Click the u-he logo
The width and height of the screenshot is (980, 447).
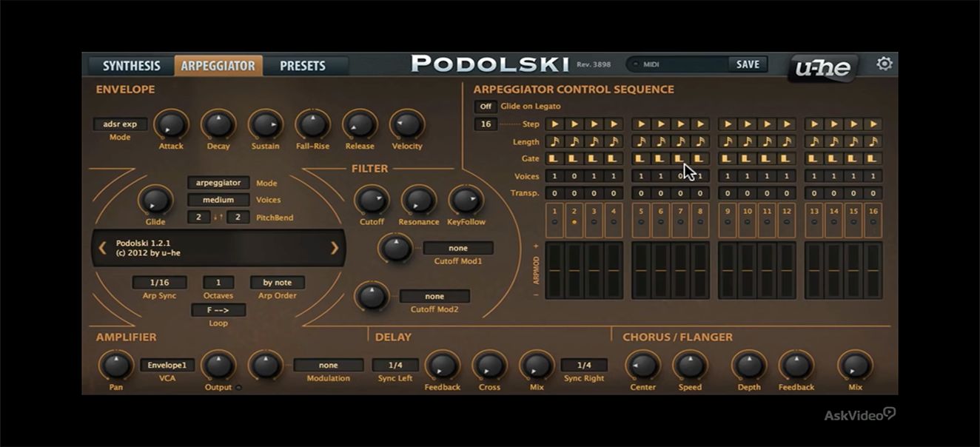[823, 69]
